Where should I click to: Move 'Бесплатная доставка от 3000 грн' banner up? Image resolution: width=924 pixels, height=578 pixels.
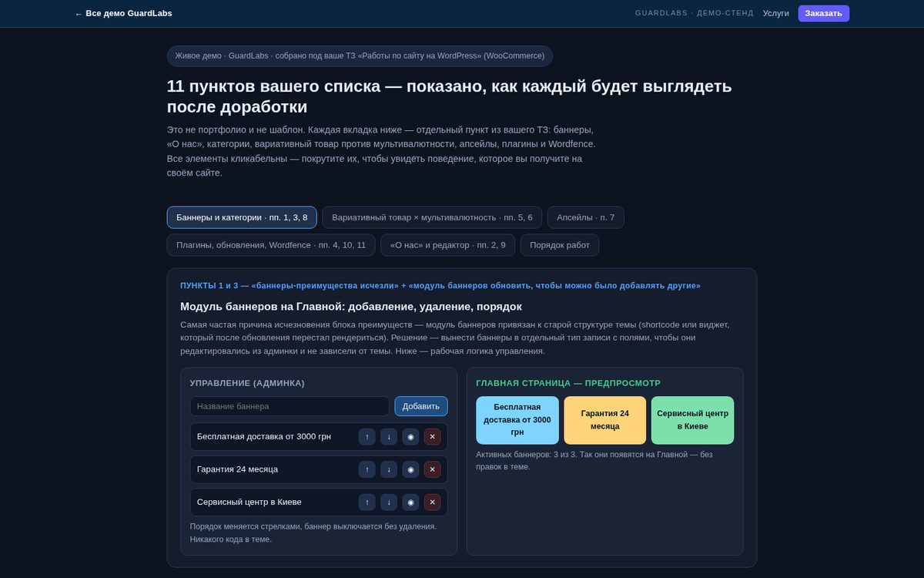click(x=367, y=437)
